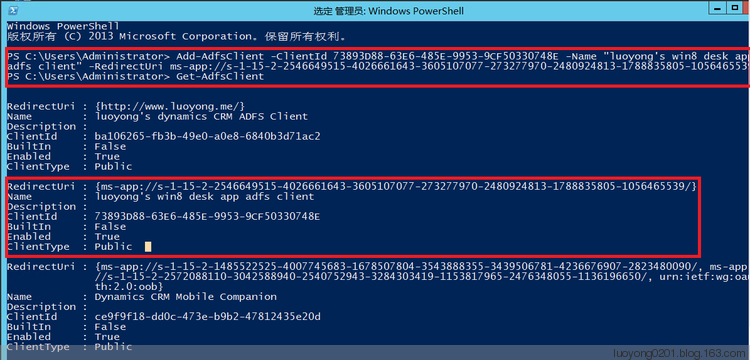Viewport: 750px width, 360px height.
Task: Open the PowerShell window system menu icon
Action: (x=14, y=11)
